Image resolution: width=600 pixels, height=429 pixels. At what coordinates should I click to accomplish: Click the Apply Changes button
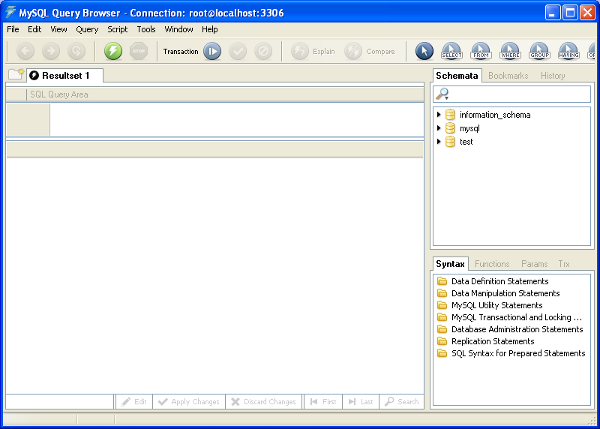point(189,401)
